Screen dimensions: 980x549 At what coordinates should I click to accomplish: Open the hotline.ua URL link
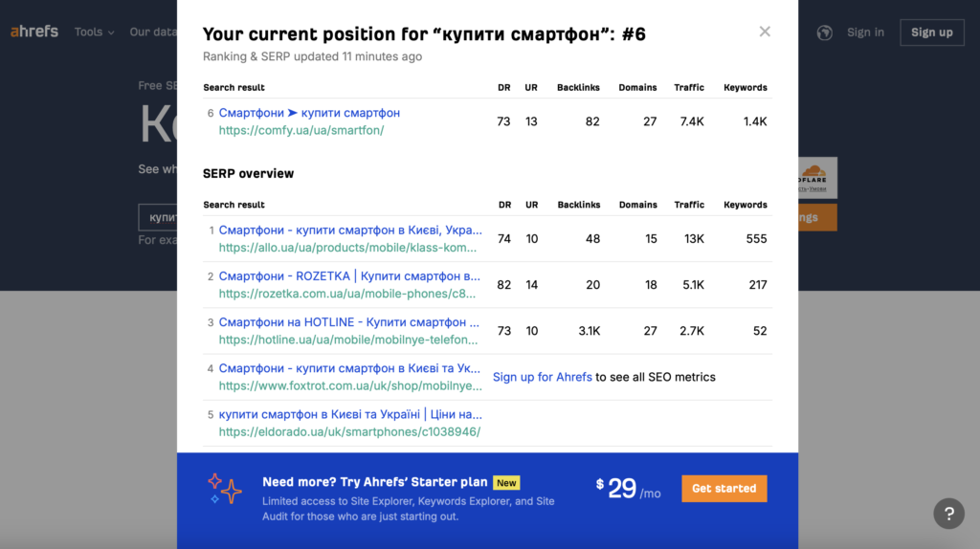click(348, 340)
